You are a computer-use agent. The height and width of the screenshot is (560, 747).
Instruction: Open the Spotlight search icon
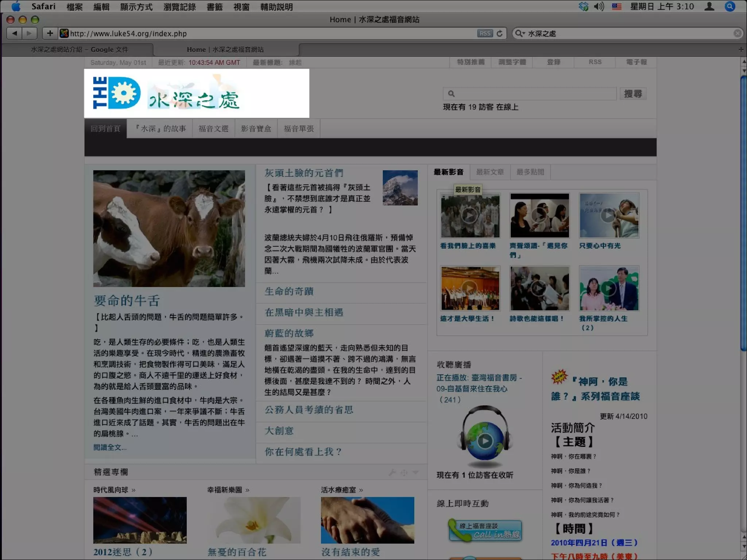[730, 7]
